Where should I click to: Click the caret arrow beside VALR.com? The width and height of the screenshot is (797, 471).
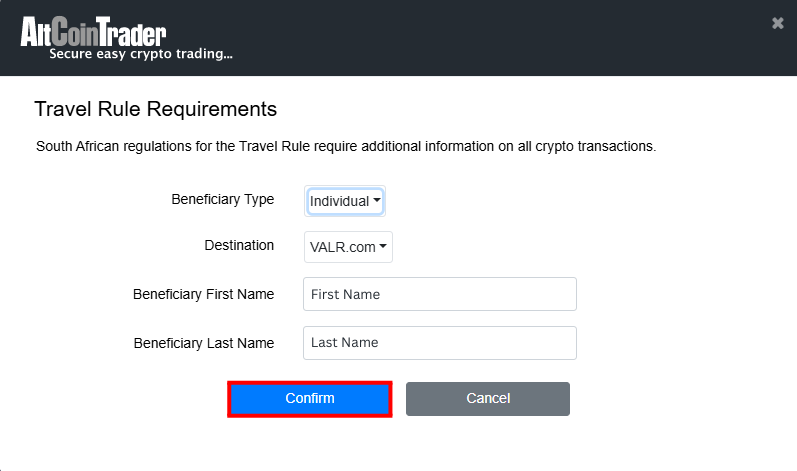[383, 246]
